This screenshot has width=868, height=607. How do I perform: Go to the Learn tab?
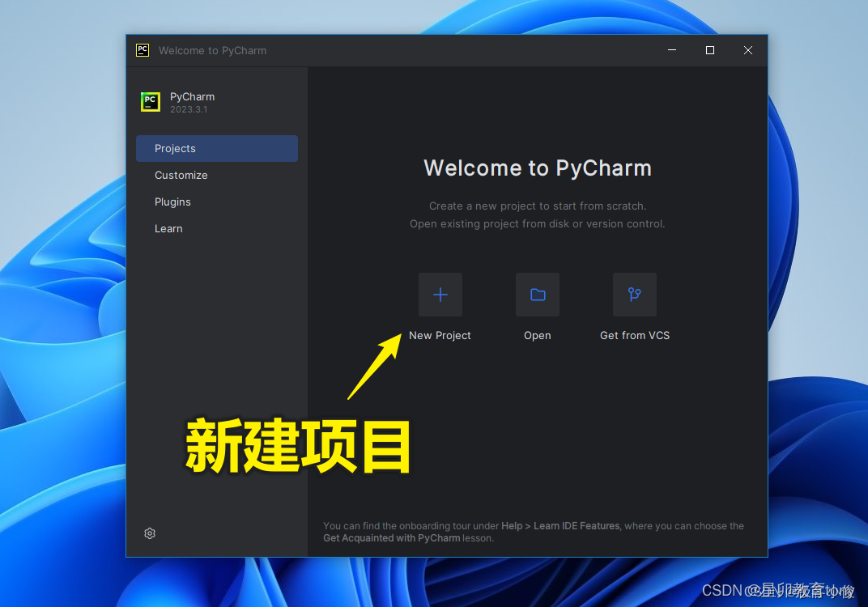217,228
